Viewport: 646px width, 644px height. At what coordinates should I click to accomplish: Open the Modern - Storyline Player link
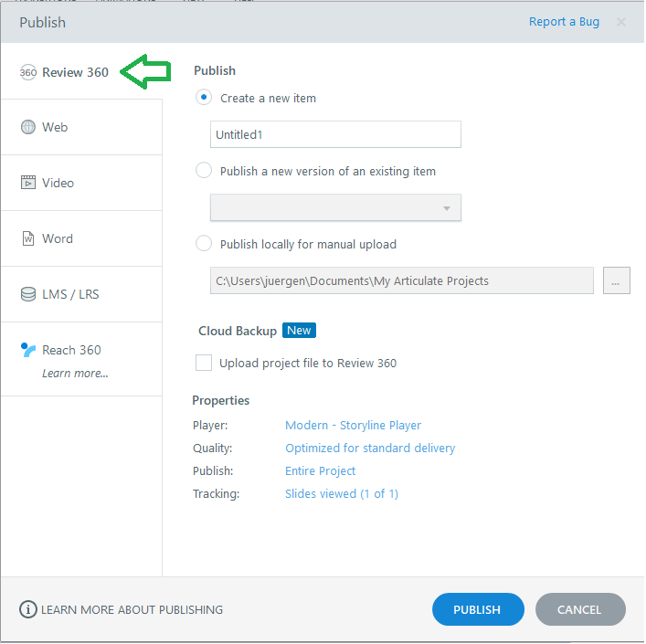point(353,425)
